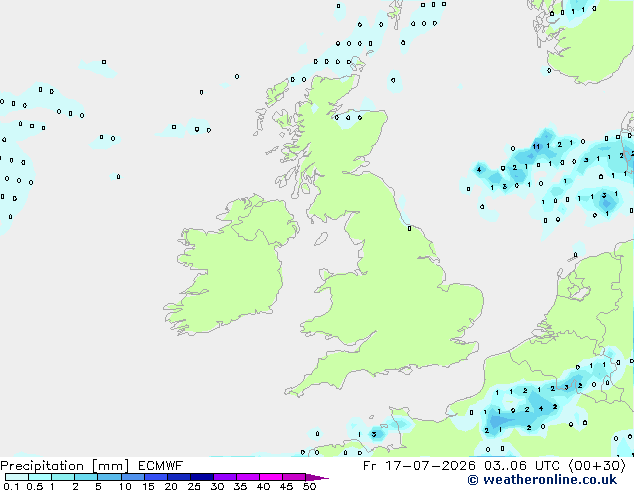The image size is (634, 490).
Task: Click the 10–15 mm legend swatch
Action: click(132, 477)
